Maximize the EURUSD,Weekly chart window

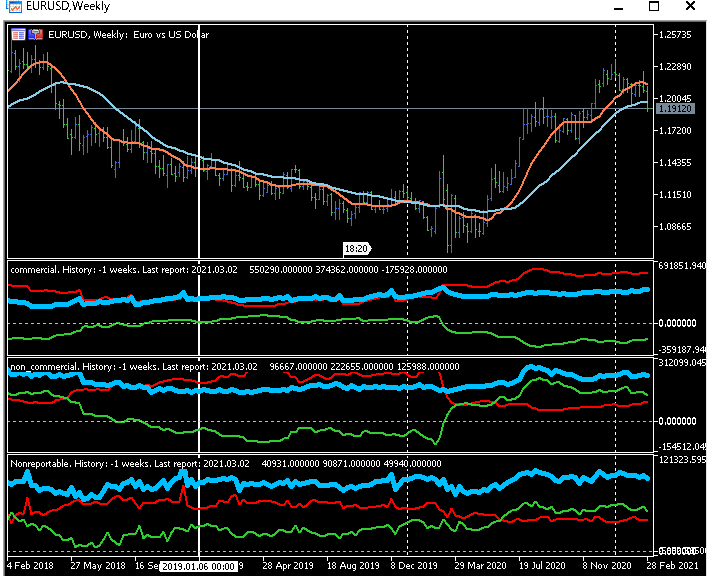[x=654, y=6]
